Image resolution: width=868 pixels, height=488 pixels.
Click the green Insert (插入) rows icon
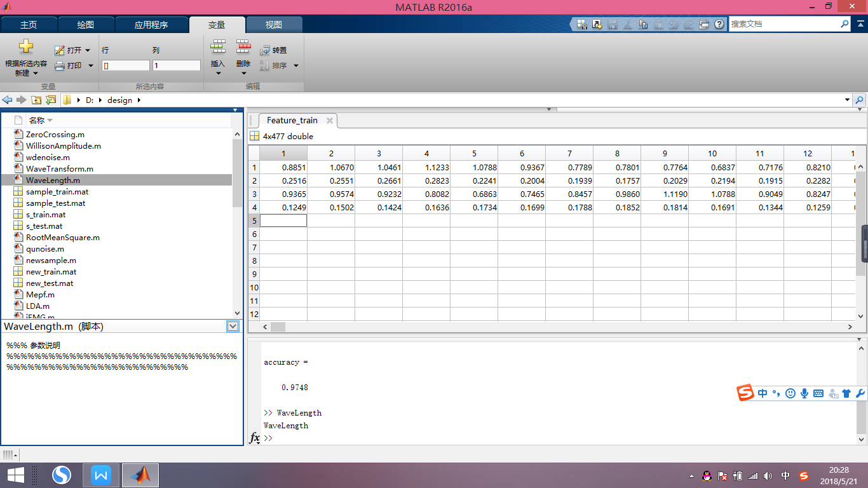(x=218, y=47)
